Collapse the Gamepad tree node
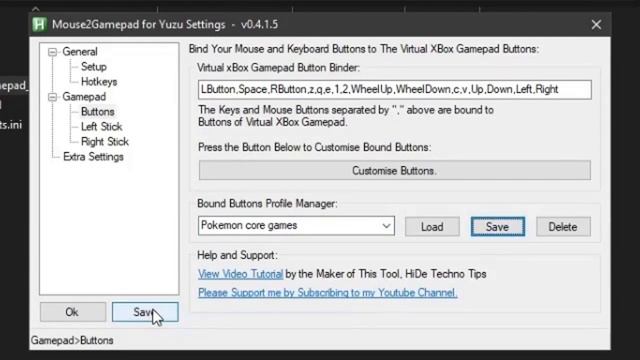This screenshot has width=640, height=360. (52, 97)
